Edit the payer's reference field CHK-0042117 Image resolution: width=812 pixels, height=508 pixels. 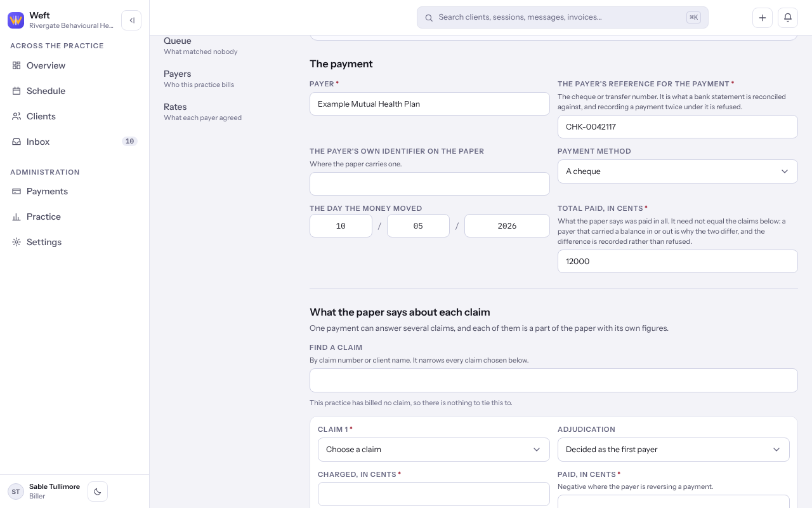tap(678, 127)
